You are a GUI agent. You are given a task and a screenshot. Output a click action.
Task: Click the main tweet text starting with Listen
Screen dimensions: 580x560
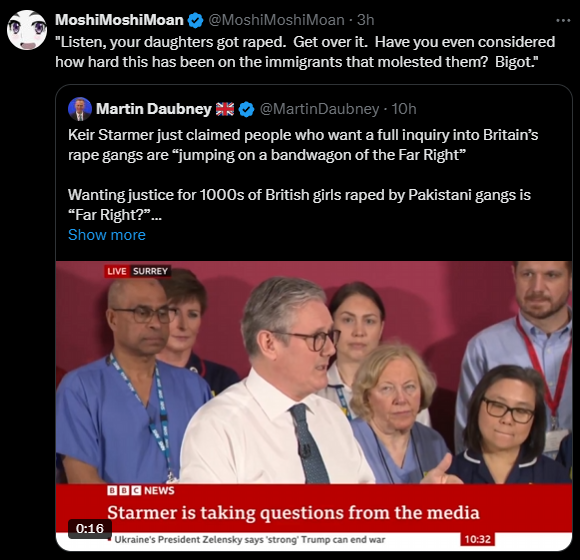click(x=305, y=52)
